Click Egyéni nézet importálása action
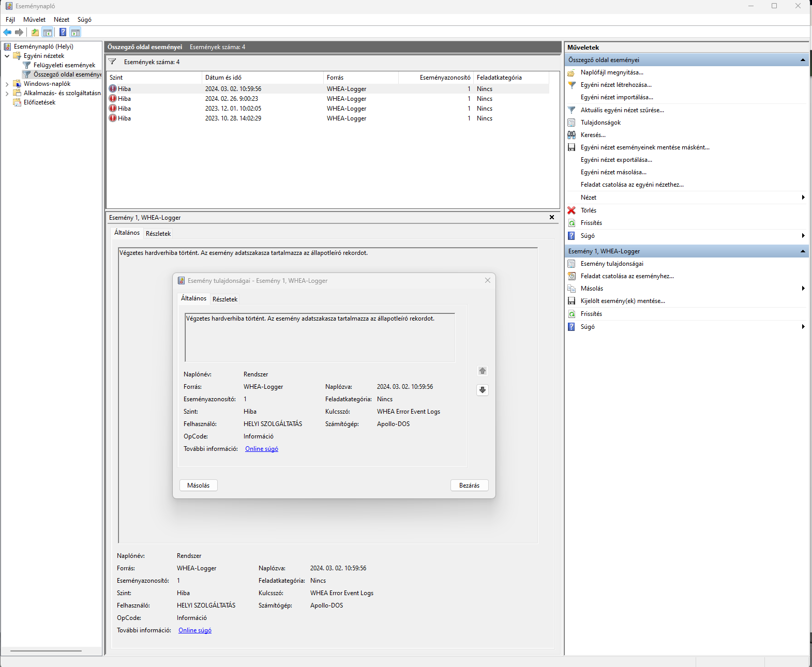 [x=616, y=97]
